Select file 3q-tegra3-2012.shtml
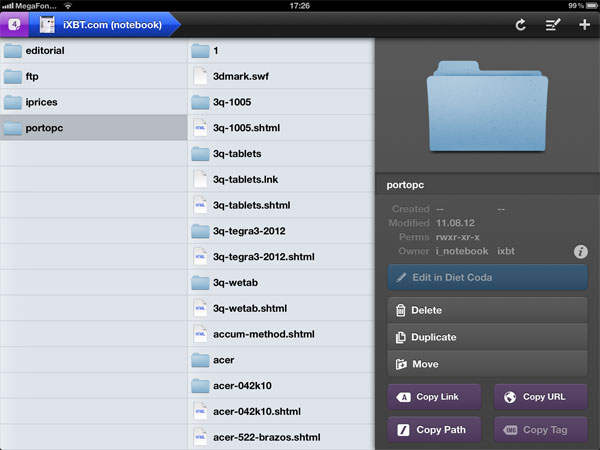 tap(281, 257)
